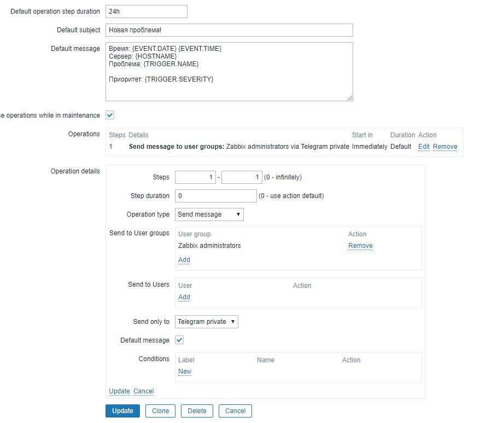The image size is (504, 423).
Task: Expand the Send only to dropdown
Action: tap(207, 322)
